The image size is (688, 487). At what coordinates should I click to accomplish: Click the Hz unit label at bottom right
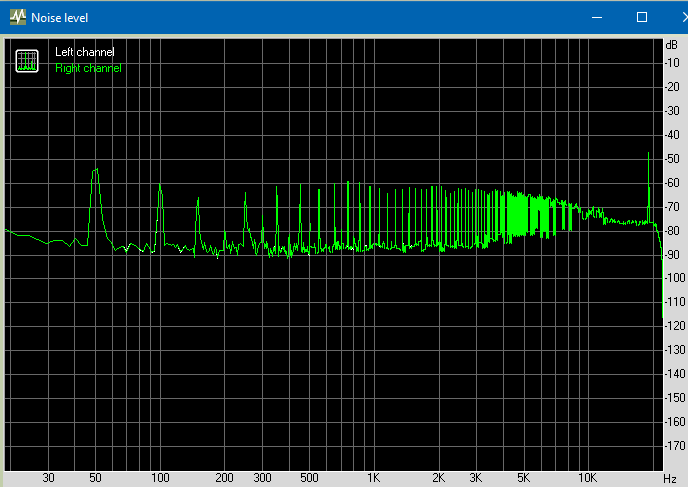pos(670,478)
